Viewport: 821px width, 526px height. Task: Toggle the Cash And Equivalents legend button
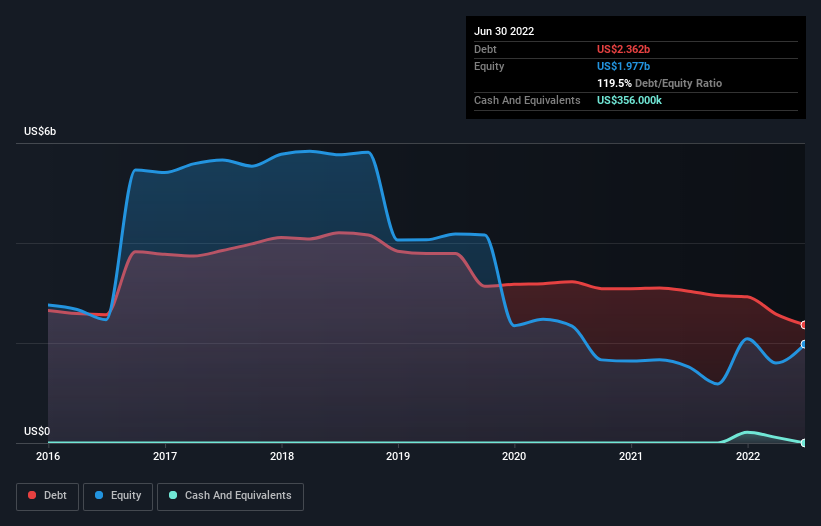click(x=230, y=496)
